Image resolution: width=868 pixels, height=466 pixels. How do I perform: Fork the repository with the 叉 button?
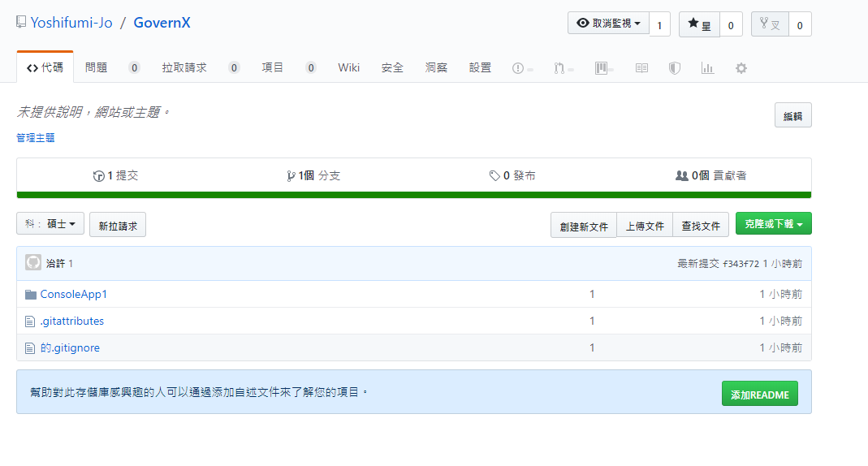click(x=770, y=24)
